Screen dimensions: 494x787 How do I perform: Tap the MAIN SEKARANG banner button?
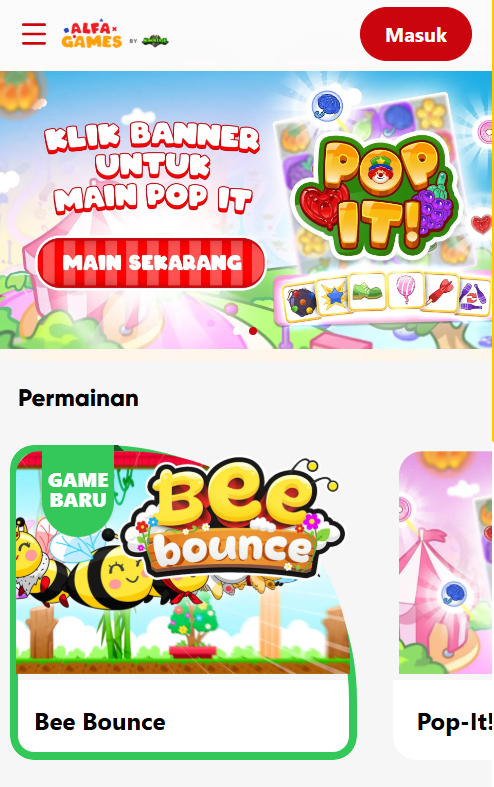(151, 263)
